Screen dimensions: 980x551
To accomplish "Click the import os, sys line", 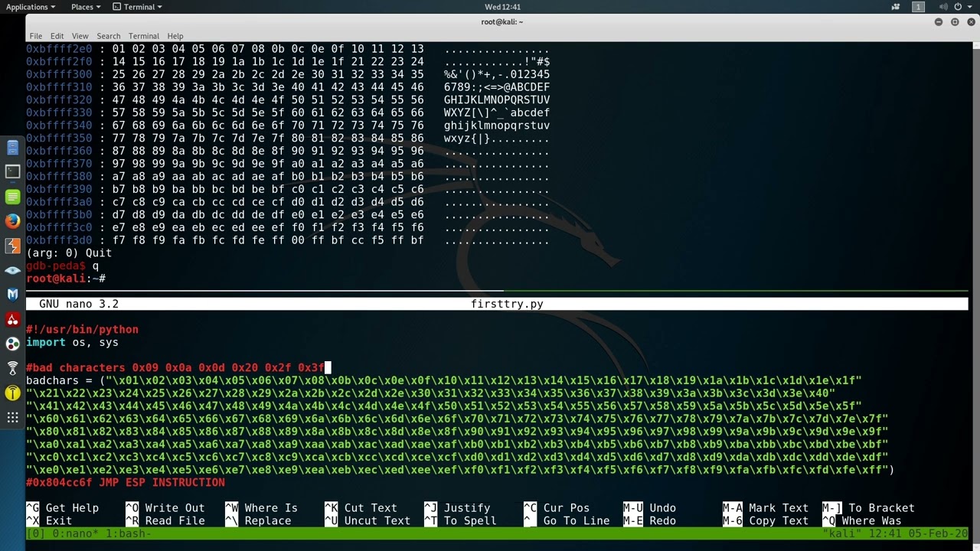I will (x=72, y=343).
